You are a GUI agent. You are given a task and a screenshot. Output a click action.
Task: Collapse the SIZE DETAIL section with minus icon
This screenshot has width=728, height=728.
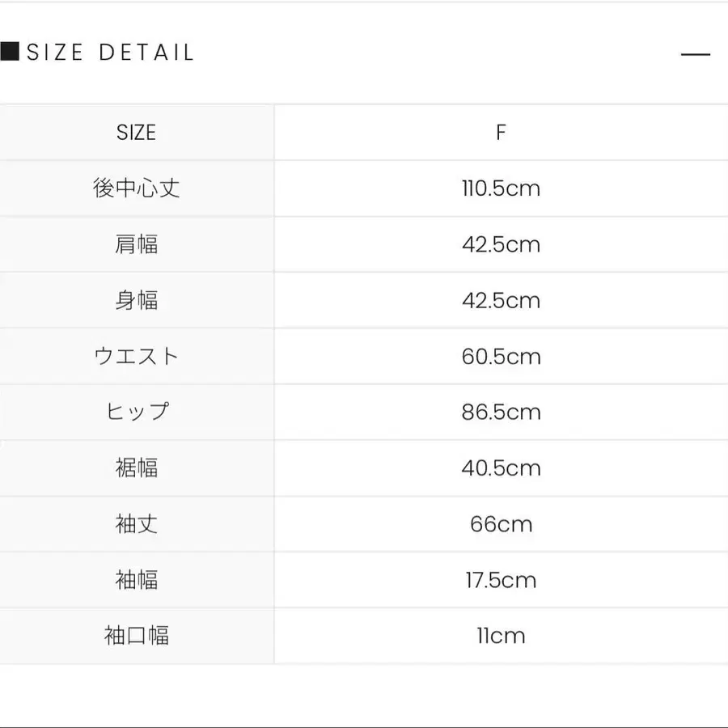click(695, 54)
